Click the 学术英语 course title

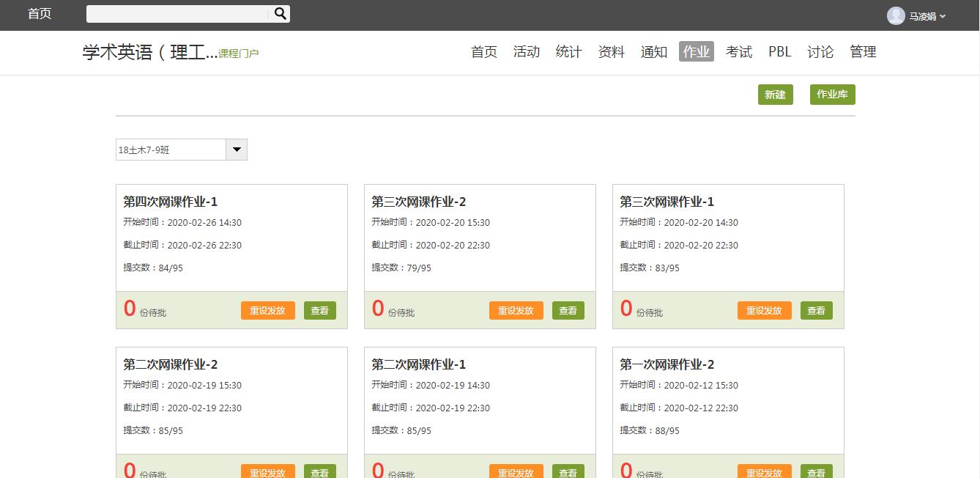click(150, 52)
